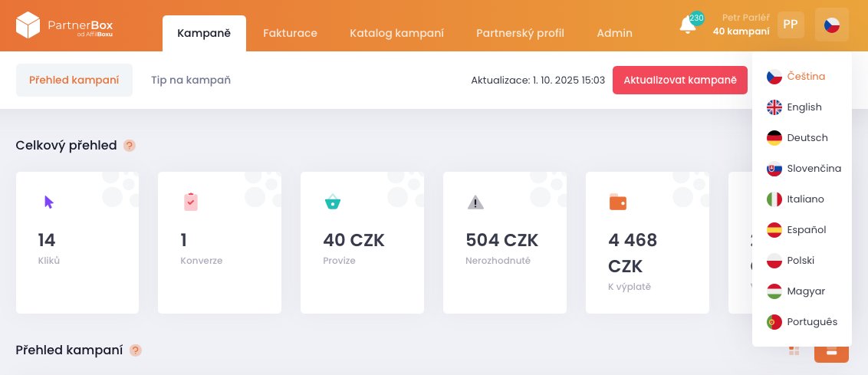Open the PP user avatar
This screenshot has height=375, width=868.
pyautogui.click(x=791, y=25)
